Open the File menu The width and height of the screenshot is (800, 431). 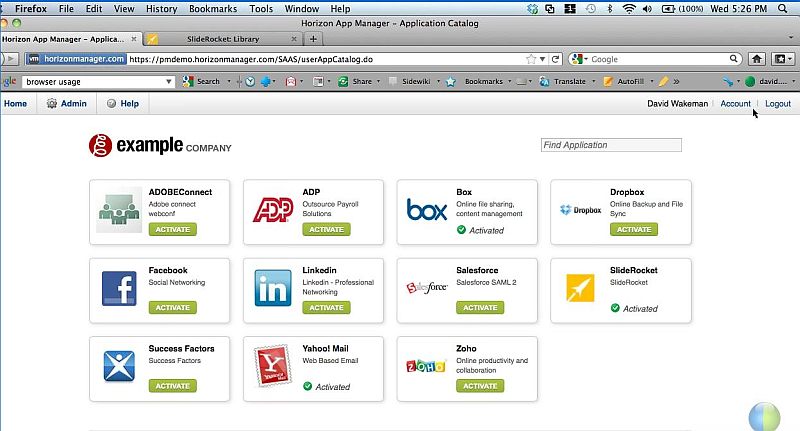(x=66, y=9)
